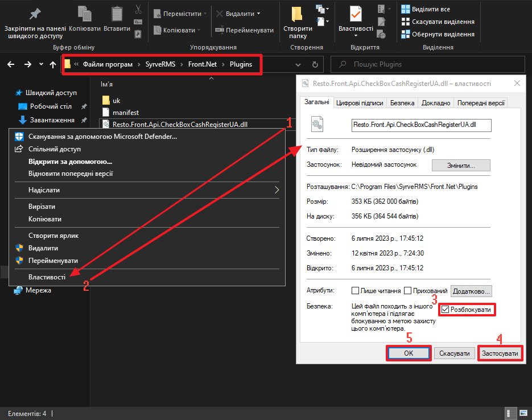Expand the Send to submenu arrow
Screen dimensions: 532x420
pyautogui.click(x=277, y=190)
